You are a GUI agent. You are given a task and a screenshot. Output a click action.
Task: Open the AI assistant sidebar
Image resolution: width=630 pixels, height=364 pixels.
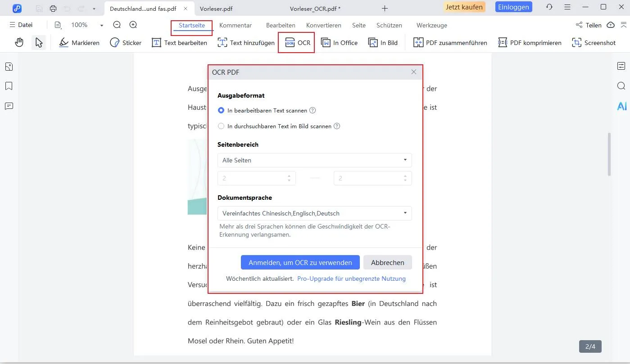pos(622,106)
